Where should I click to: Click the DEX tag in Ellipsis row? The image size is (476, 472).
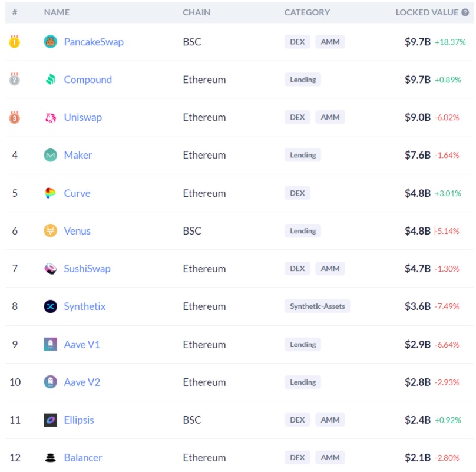pyautogui.click(x=297, y=420)
